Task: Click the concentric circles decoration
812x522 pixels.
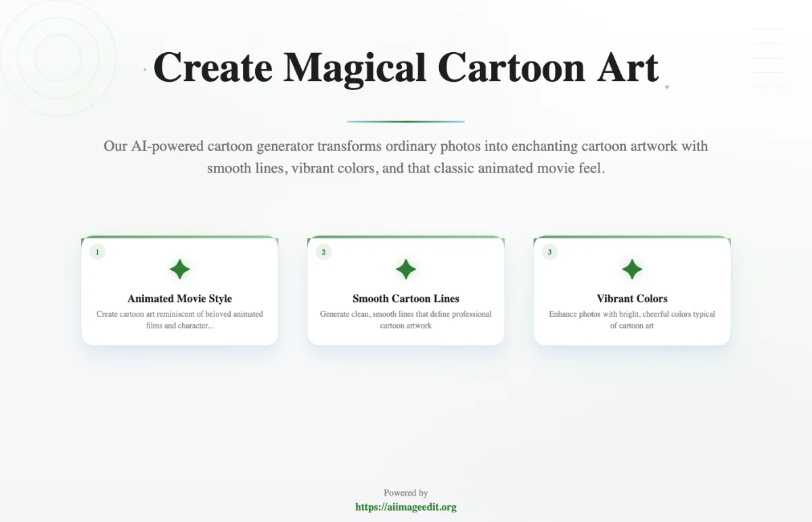Action: [x=58, y=58]
